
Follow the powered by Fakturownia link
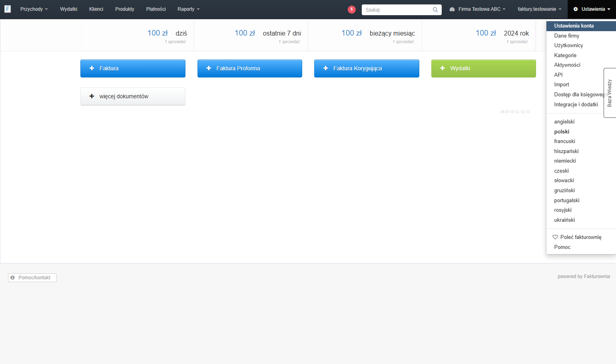[584, 276]
